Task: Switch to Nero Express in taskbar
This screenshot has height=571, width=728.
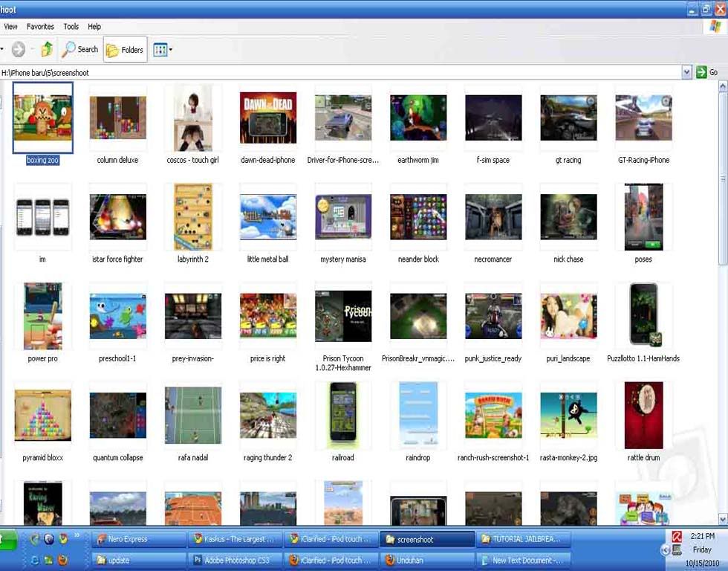Action: (139, 539)
